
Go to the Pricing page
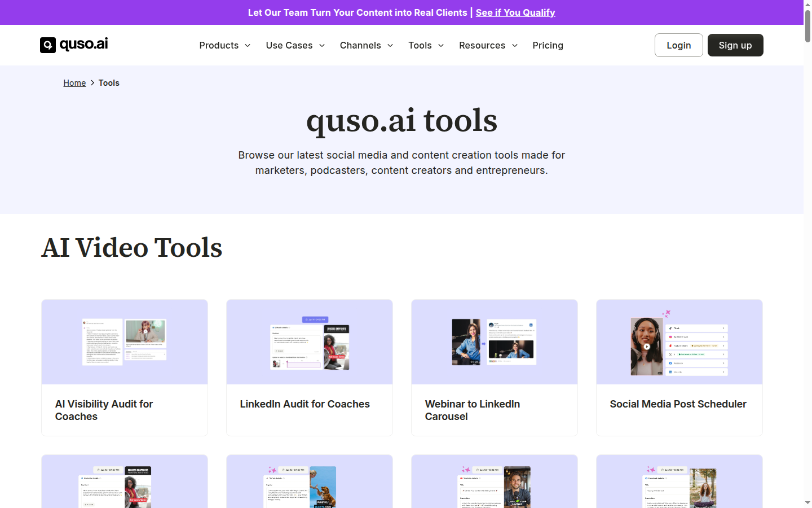point(548,45)
